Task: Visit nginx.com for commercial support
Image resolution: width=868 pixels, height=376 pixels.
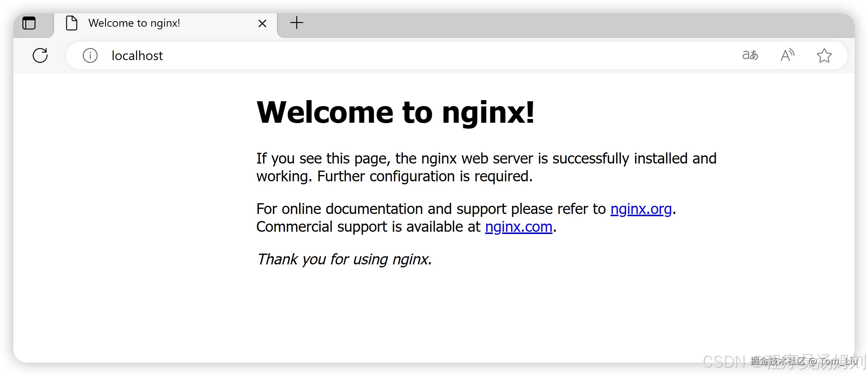Action: coord(518,227)
